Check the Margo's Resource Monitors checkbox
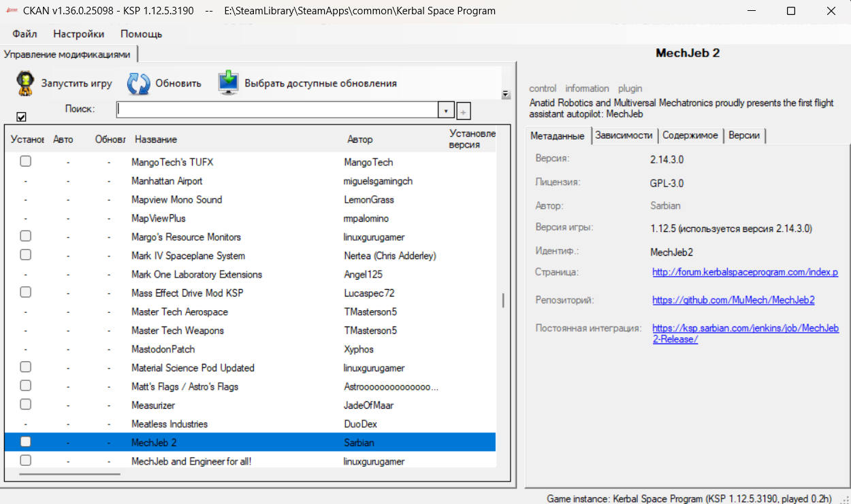The width and height of the screenshot is (851, 504). tap(25, 237)
